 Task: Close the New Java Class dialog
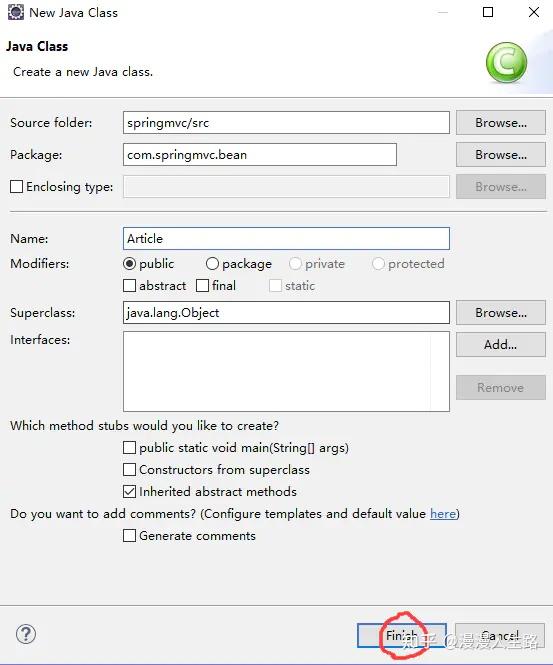click(x=534, y=12)
